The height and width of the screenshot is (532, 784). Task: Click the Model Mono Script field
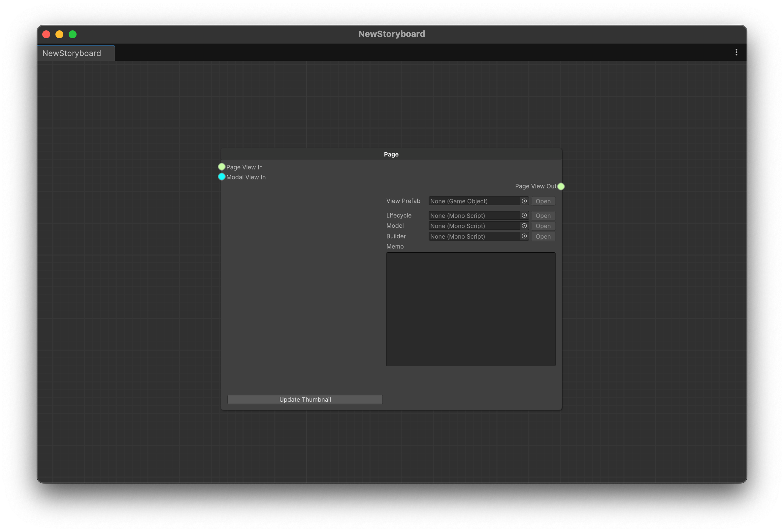tap(474, 226)
